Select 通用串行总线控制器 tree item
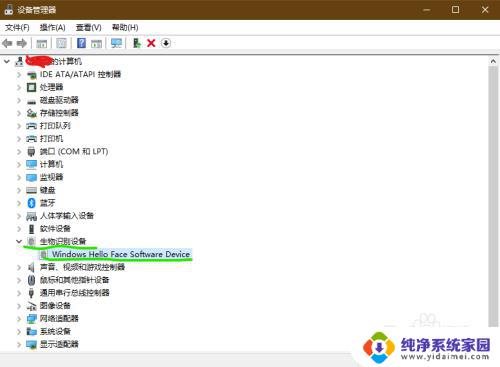The width and height of the screenshot is (500, 367). click(75, 293)
